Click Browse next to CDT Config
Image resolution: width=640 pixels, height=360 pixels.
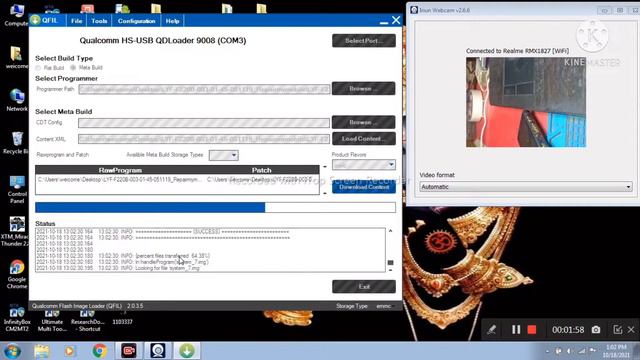[x=364, y=122]
